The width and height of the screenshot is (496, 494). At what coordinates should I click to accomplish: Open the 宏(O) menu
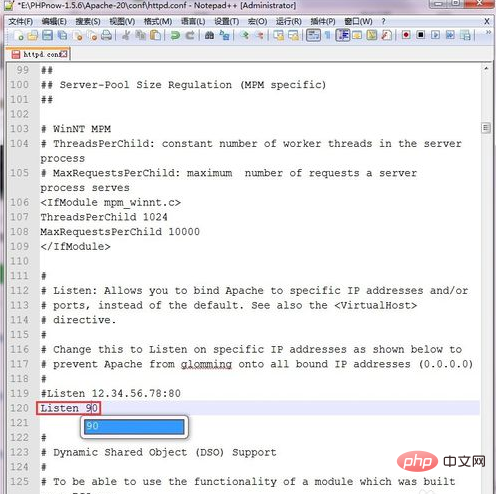(257, 22)
